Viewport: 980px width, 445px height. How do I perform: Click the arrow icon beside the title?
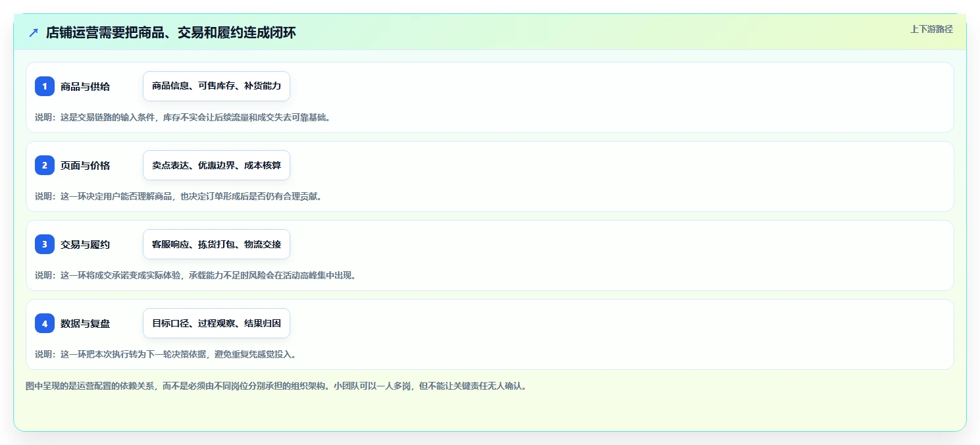[x=34, y=32]
